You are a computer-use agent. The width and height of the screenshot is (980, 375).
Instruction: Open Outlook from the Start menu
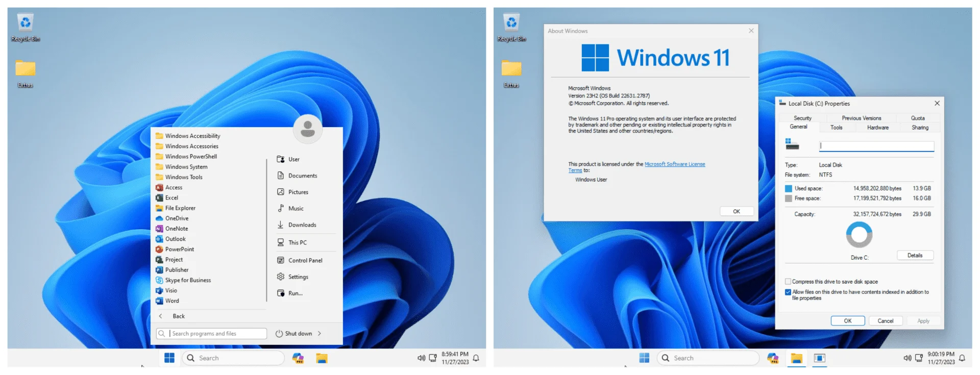(170, 239)
